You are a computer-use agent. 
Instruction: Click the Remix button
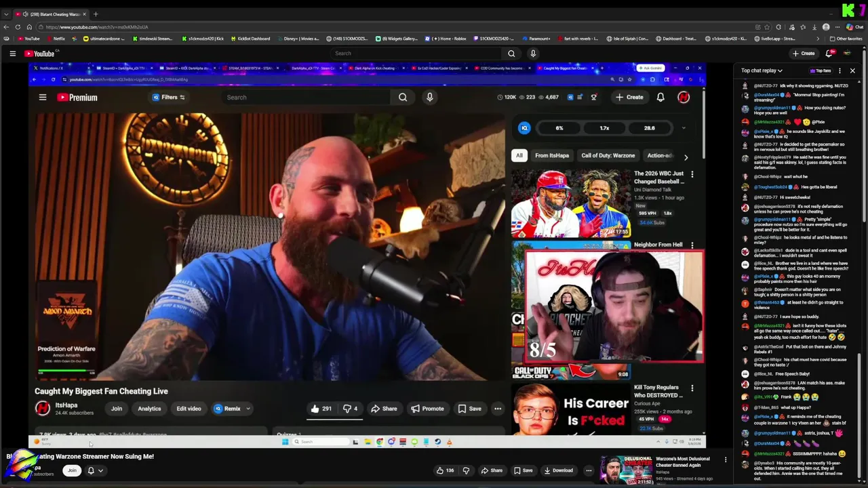[228, 409]
